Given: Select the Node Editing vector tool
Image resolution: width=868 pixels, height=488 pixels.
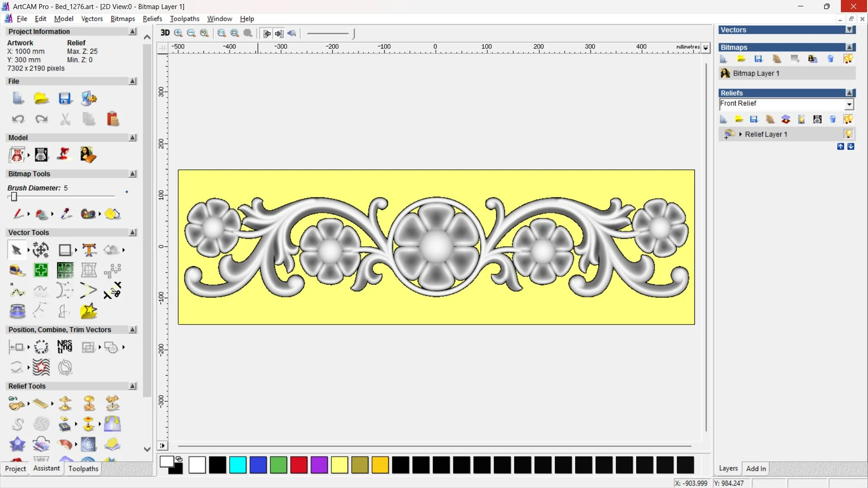Looking at the screenshot, I should pos(17,291).
